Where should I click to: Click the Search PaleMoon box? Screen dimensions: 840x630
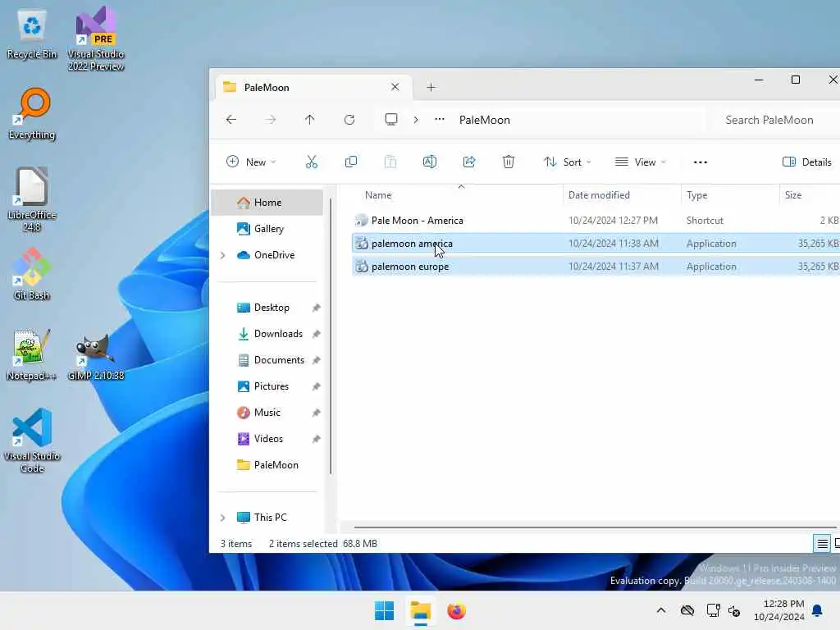point(774,120)
